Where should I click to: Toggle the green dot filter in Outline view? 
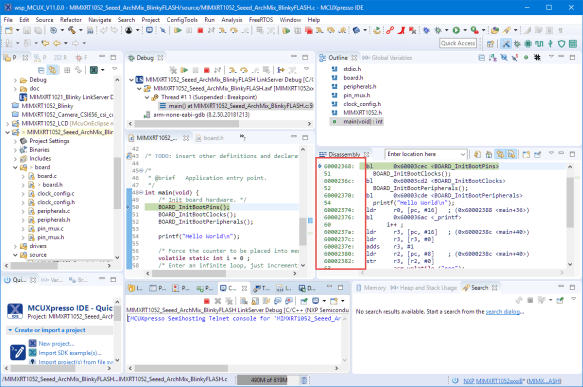(526, 58)
